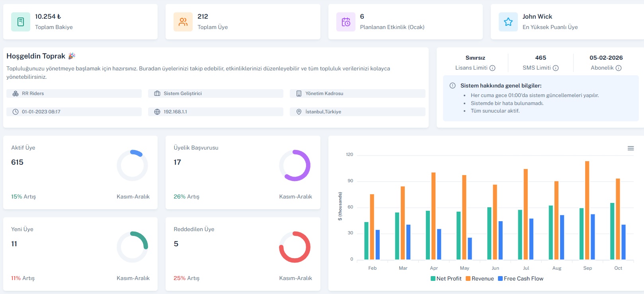This screenshot has height=294, width=644.
Task: Click the globe icon next to 192.168.1.1
Action: pos(157,112)
